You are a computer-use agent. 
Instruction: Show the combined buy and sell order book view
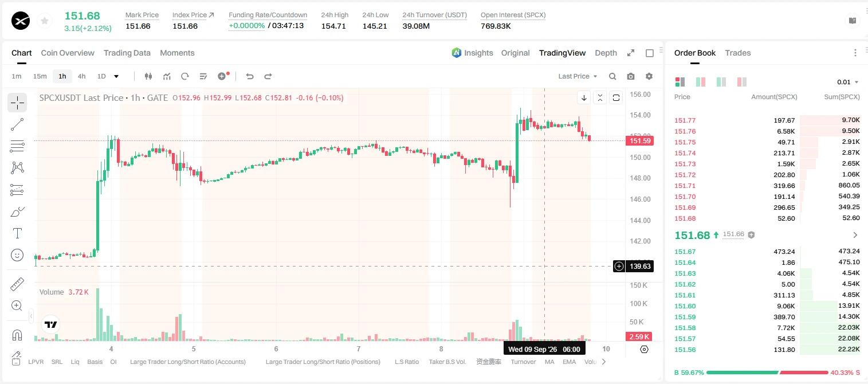pyautogui.click(x=680, y=82)
